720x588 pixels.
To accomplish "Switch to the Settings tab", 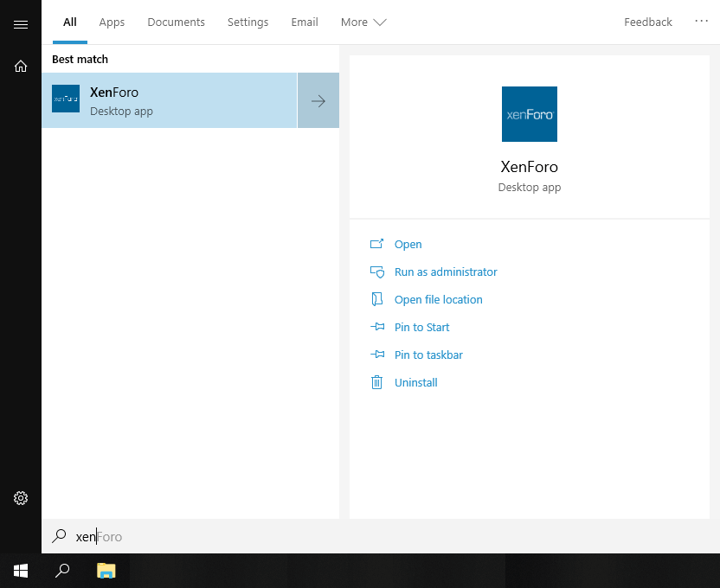I will click(247, 22).
